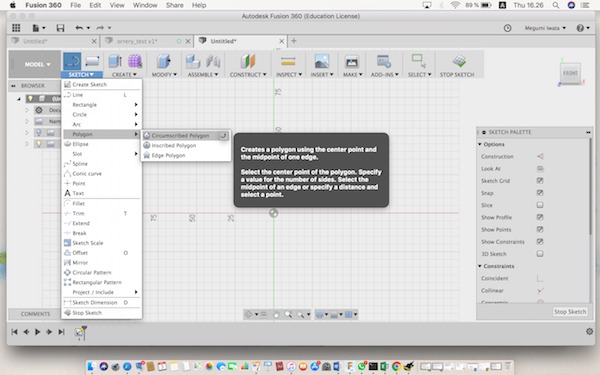600x375 pixels.
Task: Toggle the Show Profile checkbox
Action: (x=540, y=217)
